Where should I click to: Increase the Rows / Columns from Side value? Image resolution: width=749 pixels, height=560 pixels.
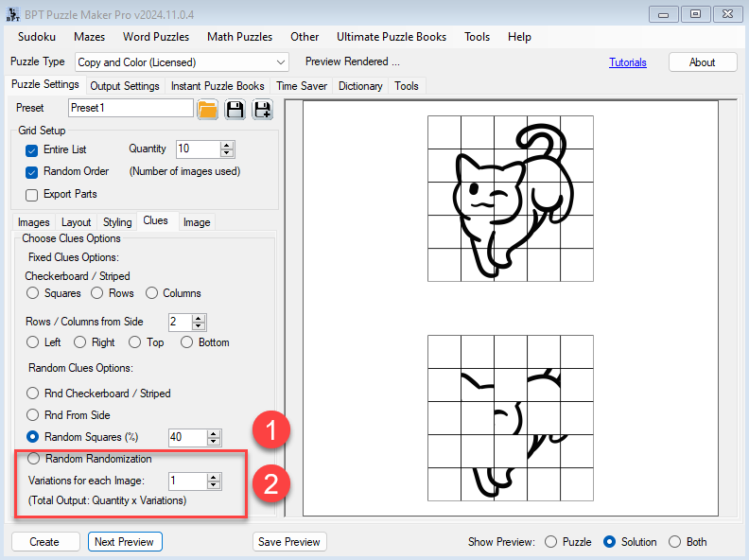tap(199, 318)
